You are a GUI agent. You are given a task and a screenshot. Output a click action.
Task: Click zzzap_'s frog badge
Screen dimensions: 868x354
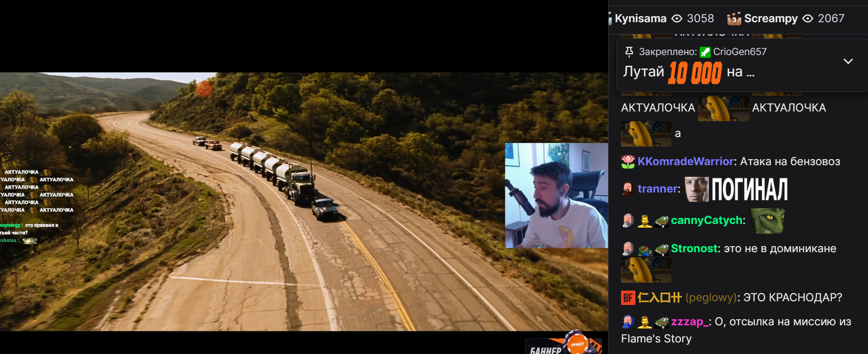662,322
